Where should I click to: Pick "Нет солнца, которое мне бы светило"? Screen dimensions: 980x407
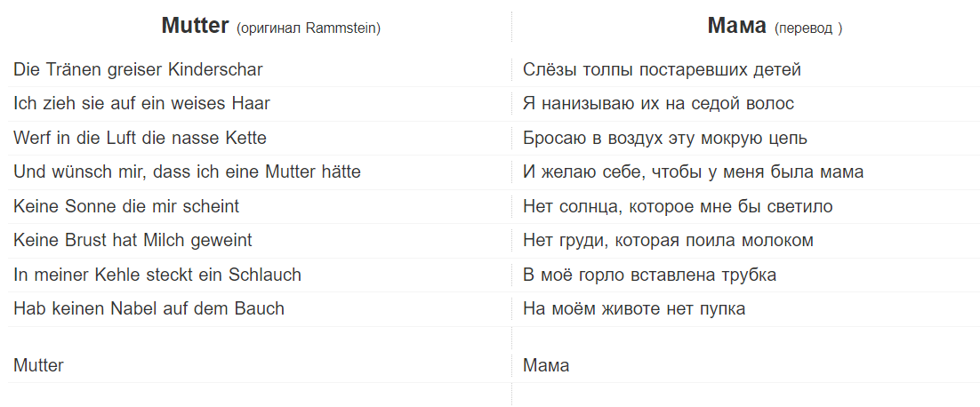pyautogui.click(x=678, y=206)
